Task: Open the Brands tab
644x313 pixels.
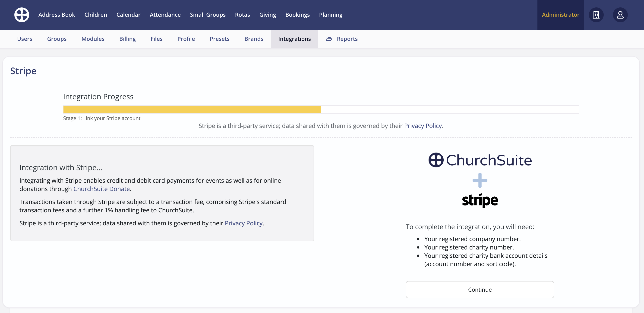Action: [254, 39]
